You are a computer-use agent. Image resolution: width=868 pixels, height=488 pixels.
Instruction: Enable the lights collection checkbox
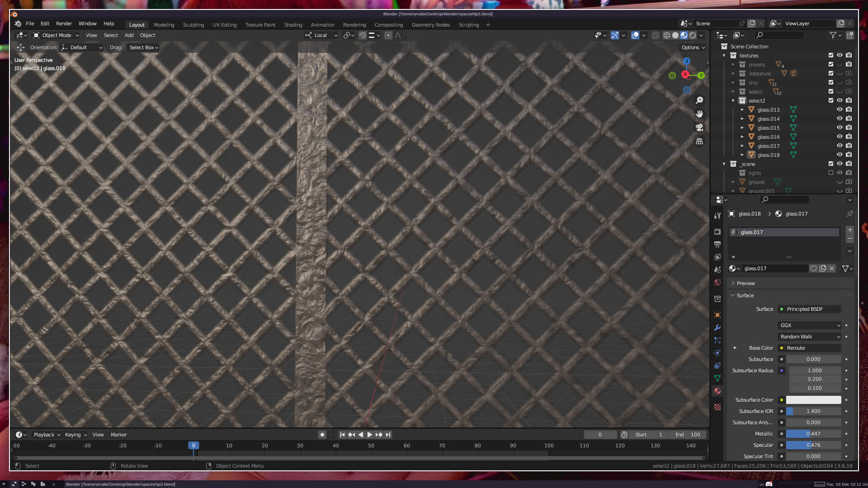830,173
